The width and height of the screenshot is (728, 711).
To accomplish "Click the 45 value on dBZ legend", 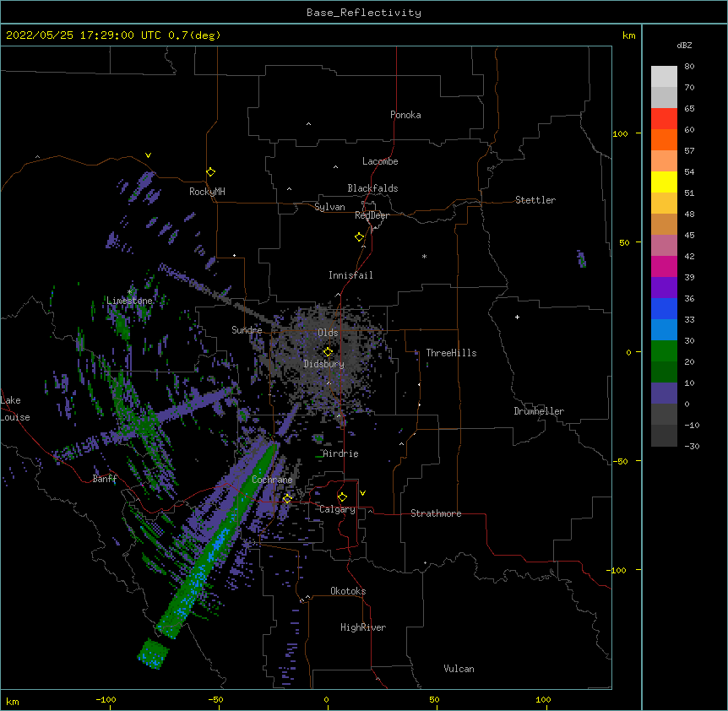I will point(689,235).
